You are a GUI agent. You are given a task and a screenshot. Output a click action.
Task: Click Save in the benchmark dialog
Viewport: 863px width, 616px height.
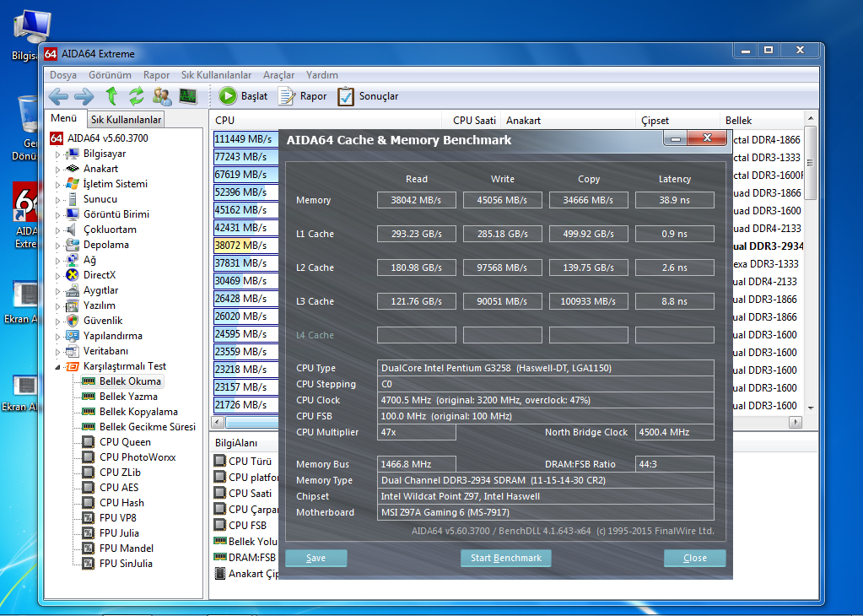[x=316, y=558]
